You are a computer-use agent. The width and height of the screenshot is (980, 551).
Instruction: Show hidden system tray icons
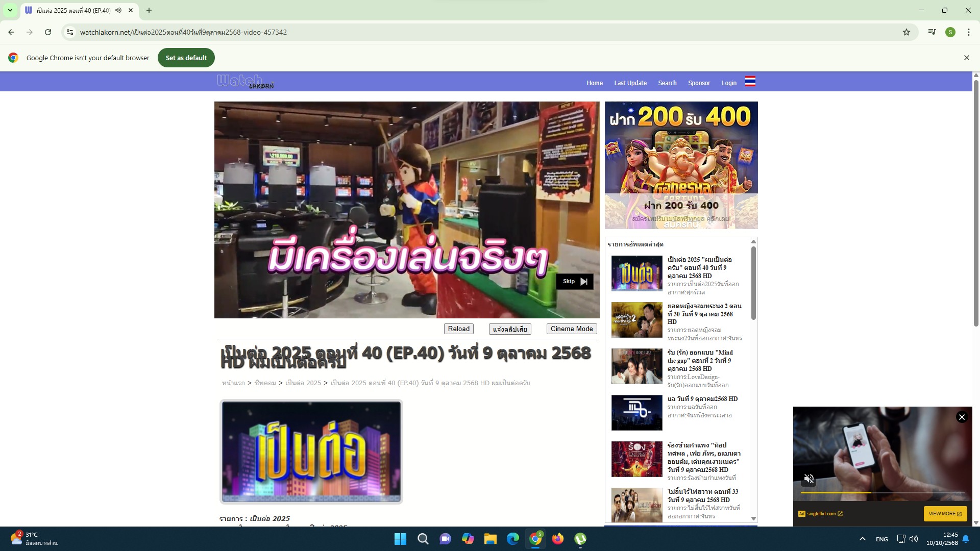[862, 539]
